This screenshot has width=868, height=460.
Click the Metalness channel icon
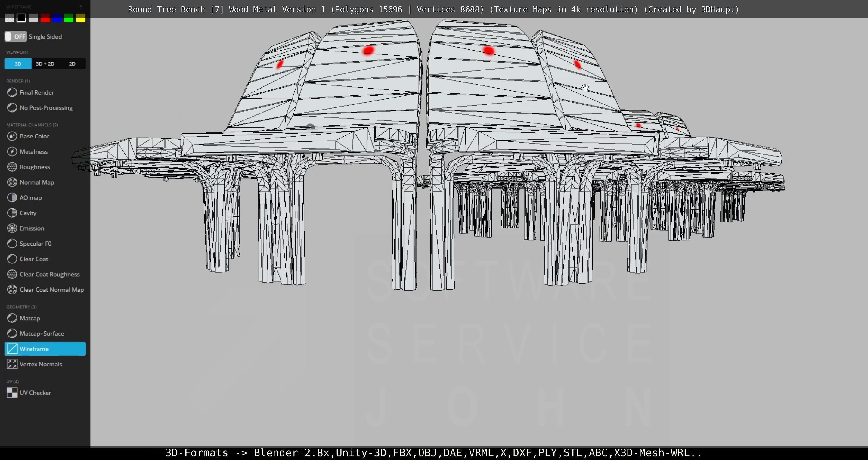(12, 152)
